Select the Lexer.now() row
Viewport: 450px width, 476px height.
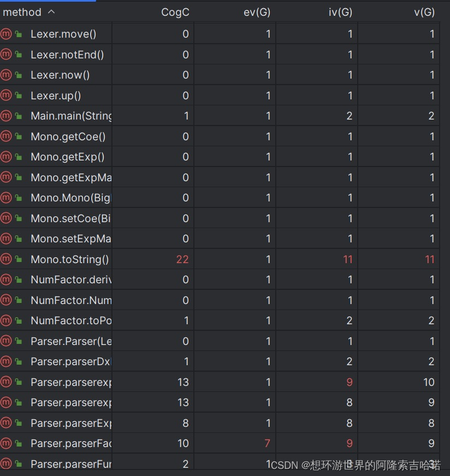220,75
